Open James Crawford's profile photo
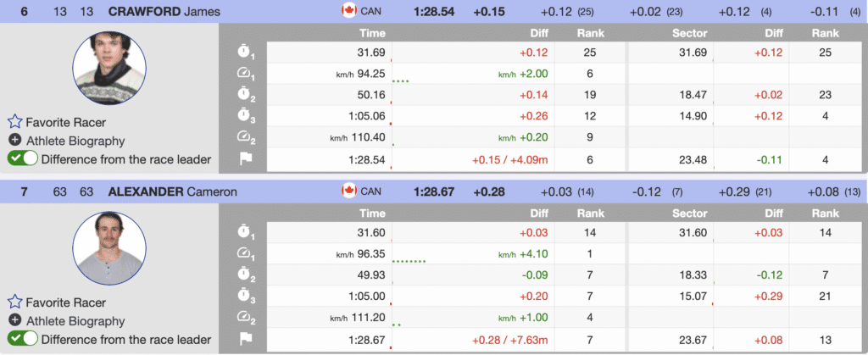Viewport: 868px width, 355px height. [x=105, y=70]
